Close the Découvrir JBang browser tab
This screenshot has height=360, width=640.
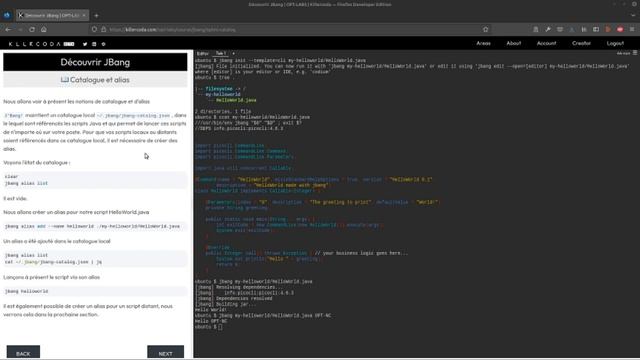(x=84, y=15)
